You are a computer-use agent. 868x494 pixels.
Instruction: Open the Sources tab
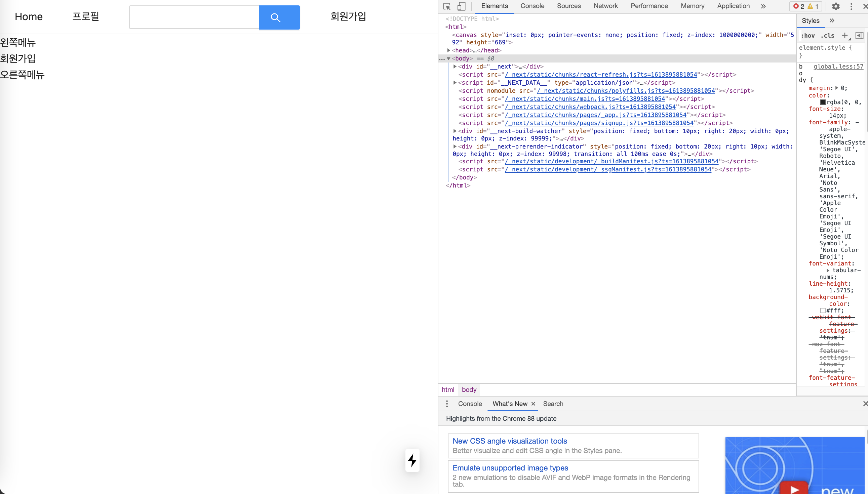[569, 6]
